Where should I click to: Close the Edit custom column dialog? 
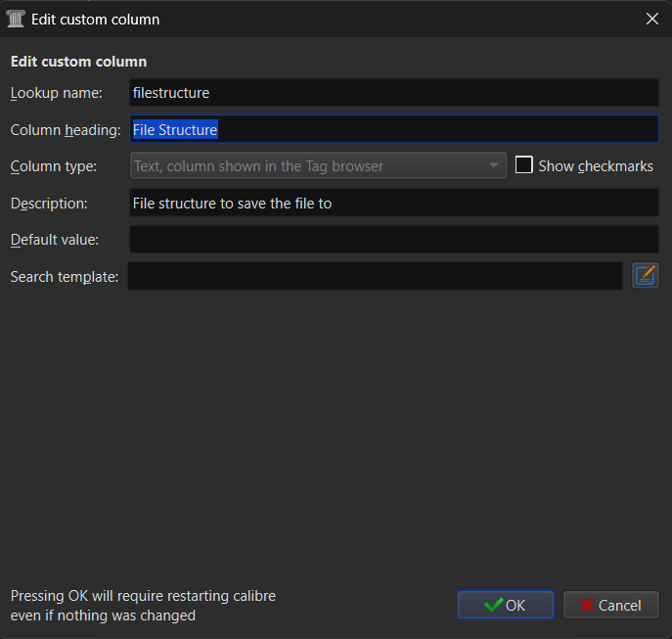[651, 19]
